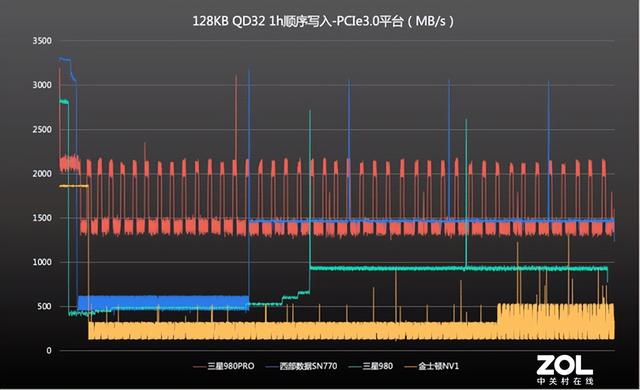
Task: Click the 0 y-axis label
Action: click(49, 350)
